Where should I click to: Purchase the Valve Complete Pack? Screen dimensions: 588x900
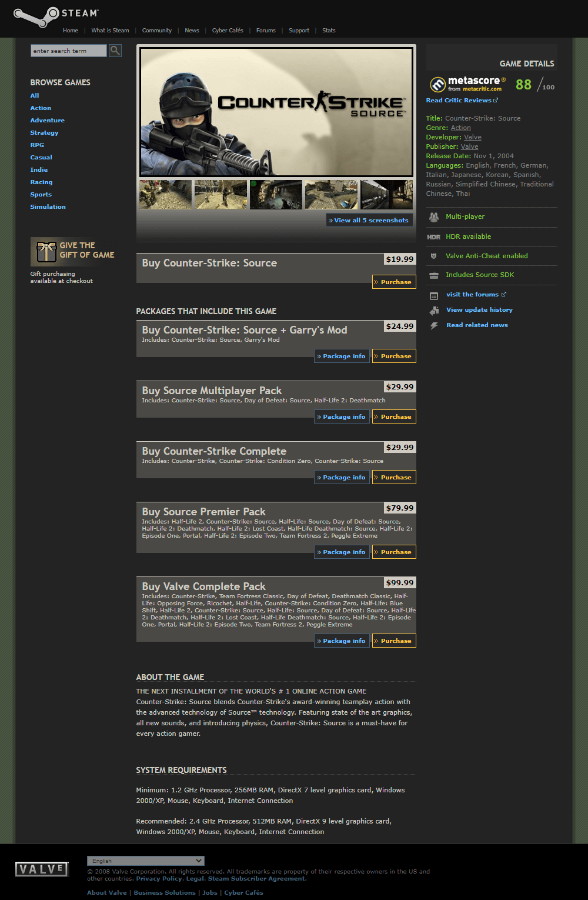(x=394, y=641)
